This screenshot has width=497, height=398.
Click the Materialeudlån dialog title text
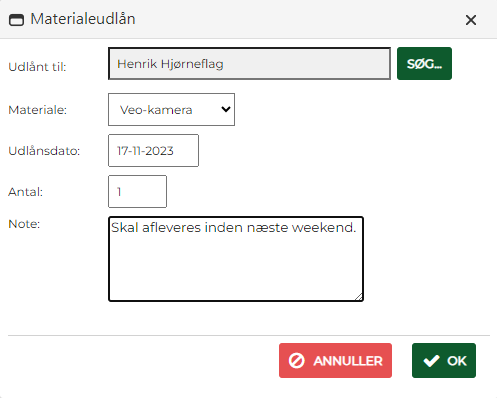[83, 19]
